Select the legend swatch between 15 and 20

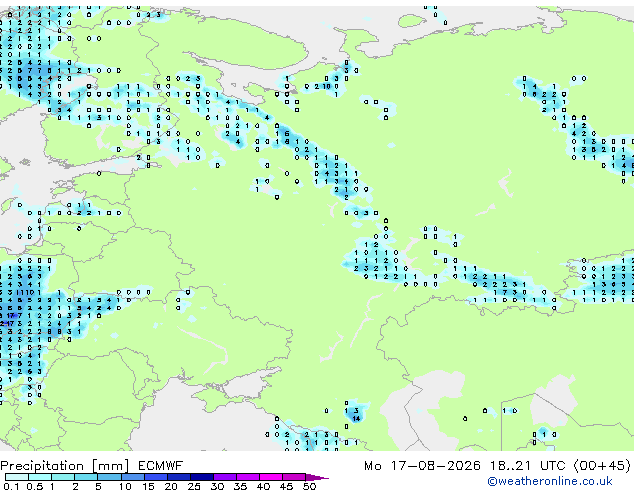pyautogui.click(x=156, y=477)
